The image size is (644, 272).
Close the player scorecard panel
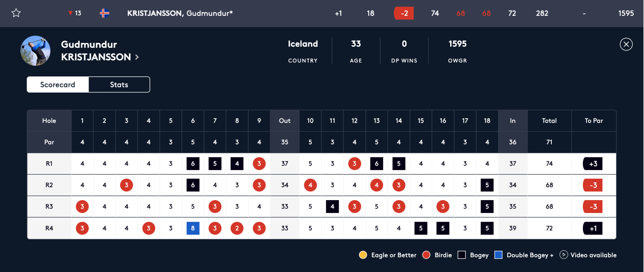point(626,44)
